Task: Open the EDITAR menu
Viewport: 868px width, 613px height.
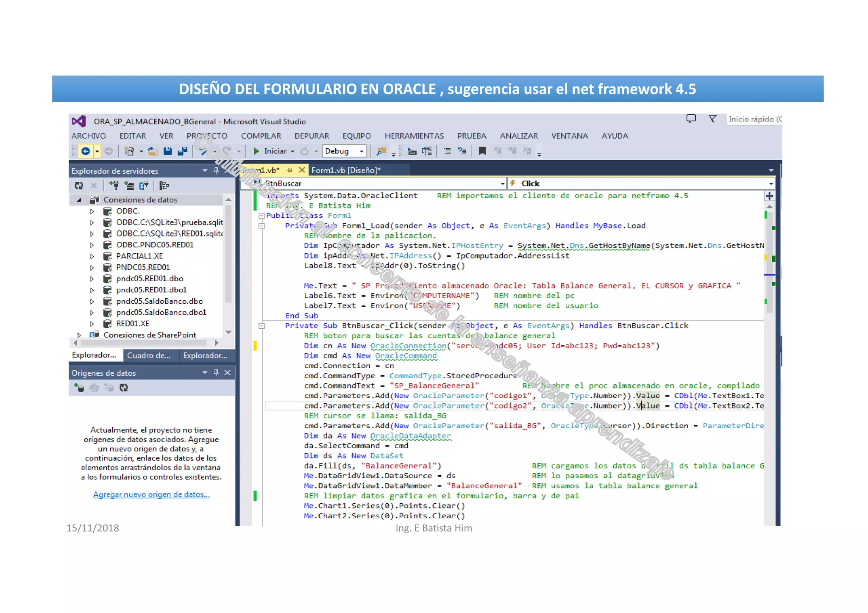Action: pyautogui.click(x=133, y=136)
